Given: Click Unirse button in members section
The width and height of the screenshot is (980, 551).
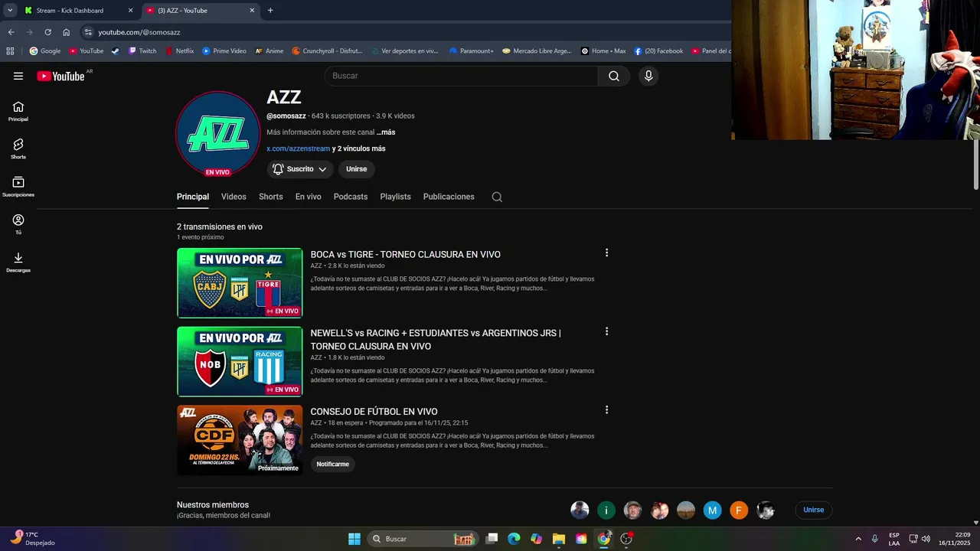Looking at the screenshot, I should [813, 510].
